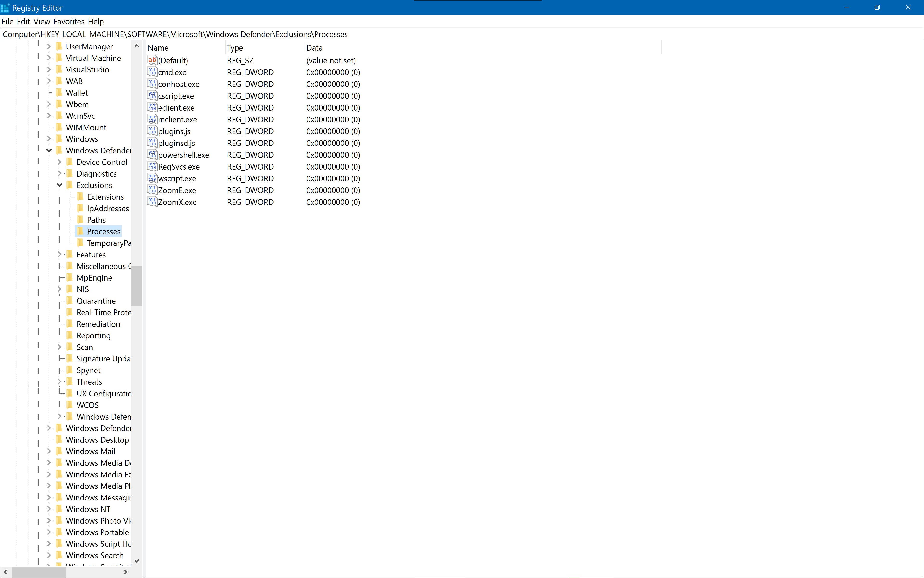Click the folder icon of the Paths key
924x578 pixels.
[80, 220]
